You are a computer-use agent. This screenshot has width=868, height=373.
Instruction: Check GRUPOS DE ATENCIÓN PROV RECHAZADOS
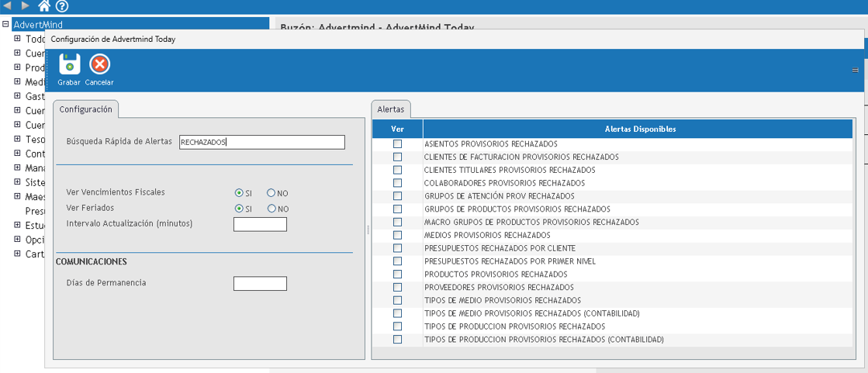[x=397, y=196]
